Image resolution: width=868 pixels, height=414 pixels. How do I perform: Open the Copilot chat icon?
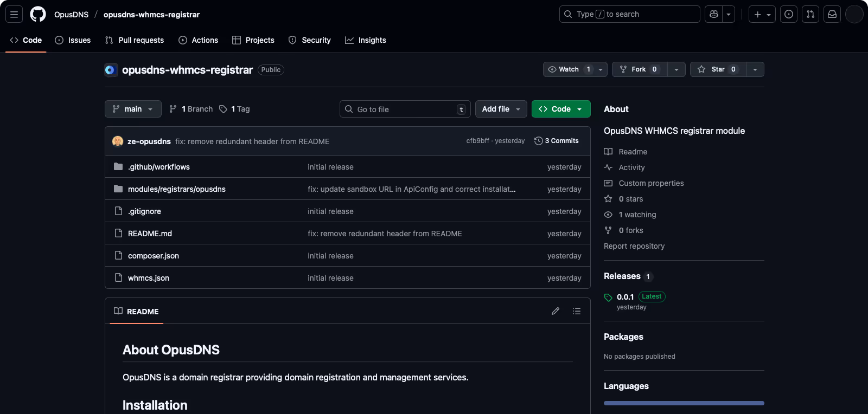point(714,14)
